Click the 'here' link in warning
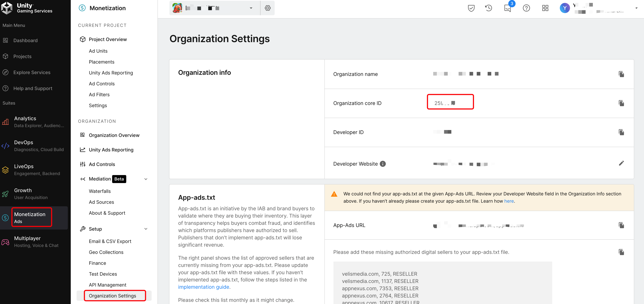644x304 pixels. point(509,201)
